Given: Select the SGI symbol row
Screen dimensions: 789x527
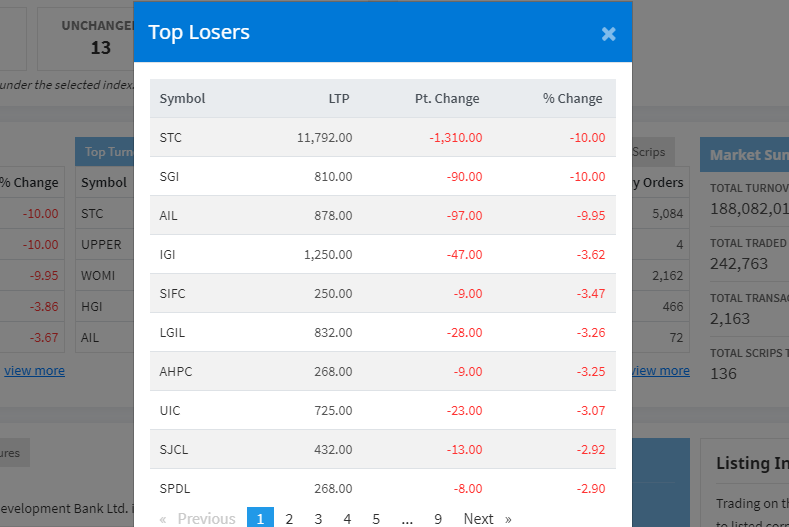Looking at the screenshot, I should [x=170, y=176].
